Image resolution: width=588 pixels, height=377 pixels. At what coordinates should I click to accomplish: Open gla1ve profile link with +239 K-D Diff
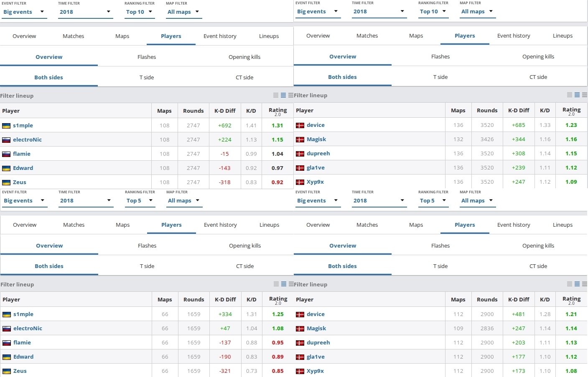click(x=316, y=168)
